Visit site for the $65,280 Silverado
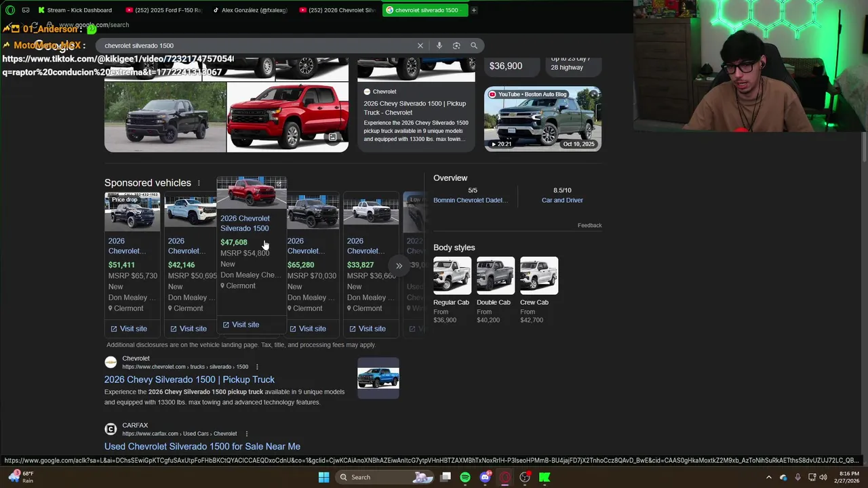Image resolution: width=868 pixels, height=488 pixels. [308, 329]
